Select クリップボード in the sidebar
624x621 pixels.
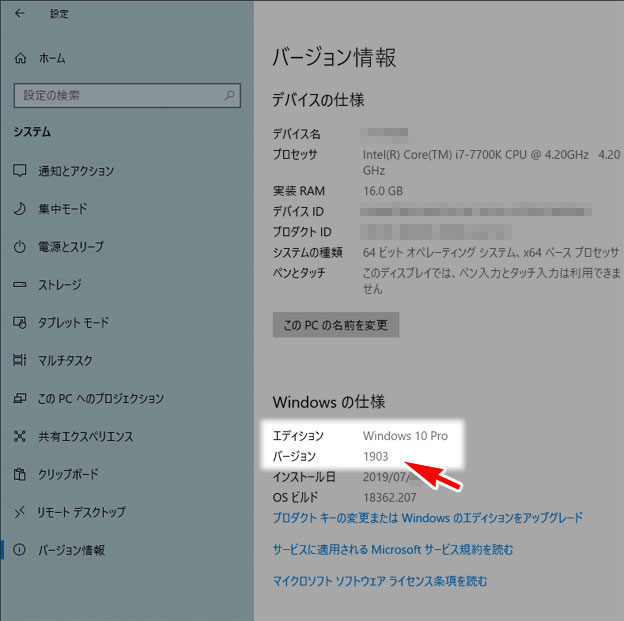coord(68,474)
